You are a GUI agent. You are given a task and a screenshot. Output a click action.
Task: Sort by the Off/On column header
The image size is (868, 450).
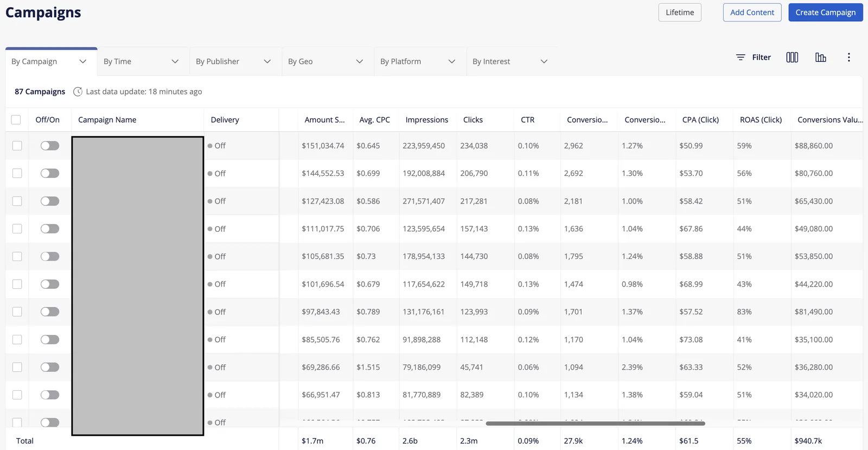47,120
